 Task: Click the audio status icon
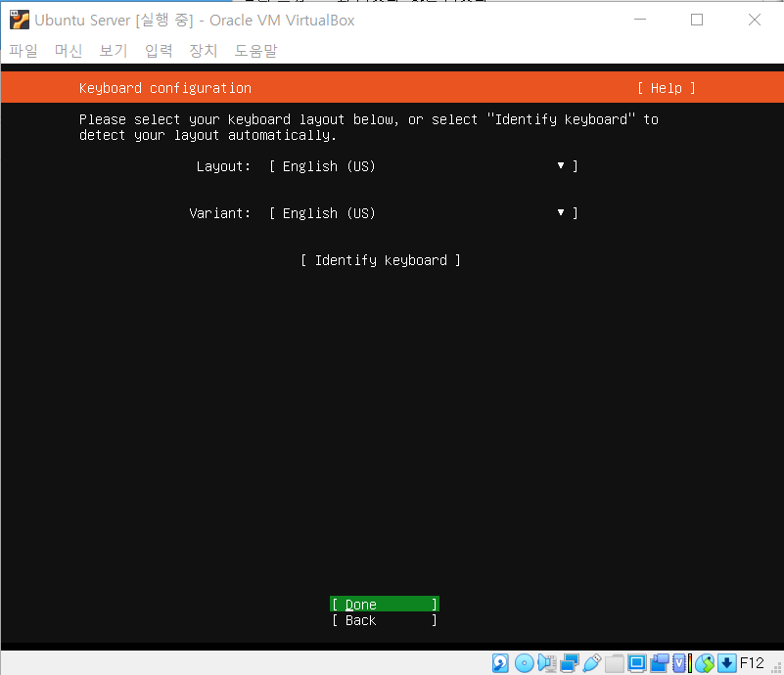click(x=547, y=663)
